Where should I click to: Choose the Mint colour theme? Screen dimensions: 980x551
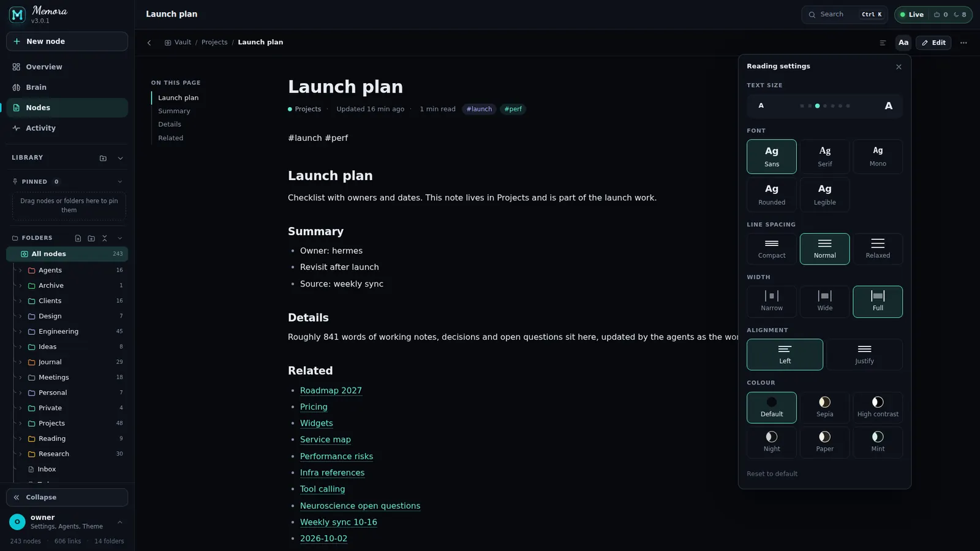tap(878, 443)
